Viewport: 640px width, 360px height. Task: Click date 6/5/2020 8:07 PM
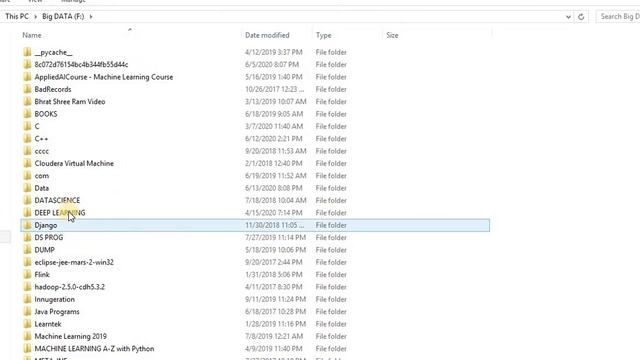pyautogui.click(x=272, y=64)
